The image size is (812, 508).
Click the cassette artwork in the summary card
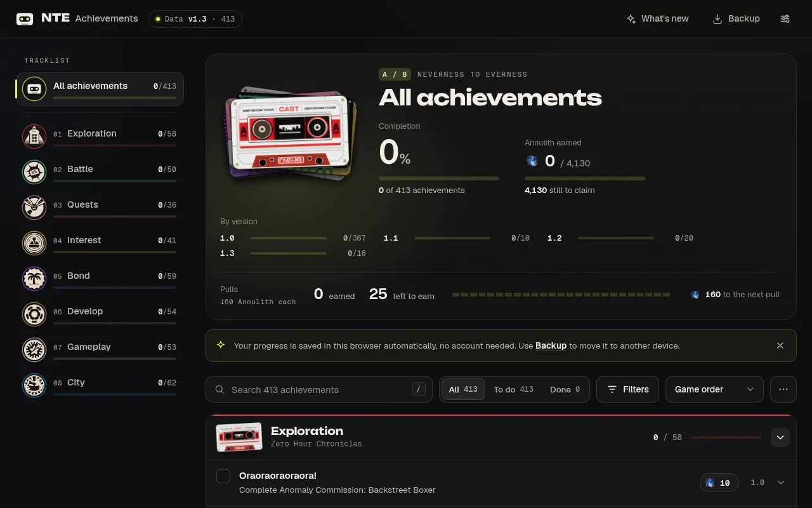click(x=289, y=135)
